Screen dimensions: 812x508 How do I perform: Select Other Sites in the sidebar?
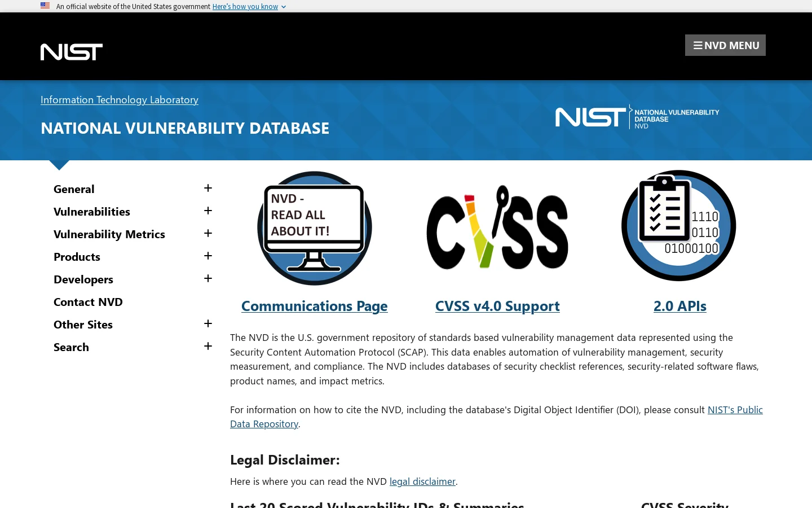(x=83, y=325)
